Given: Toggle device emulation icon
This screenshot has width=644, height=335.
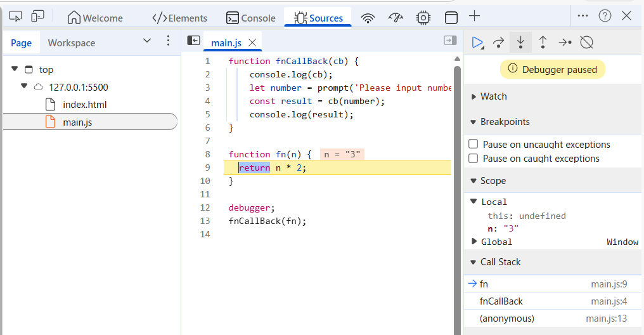Looking at the screenshot, I should click(38, 16).
